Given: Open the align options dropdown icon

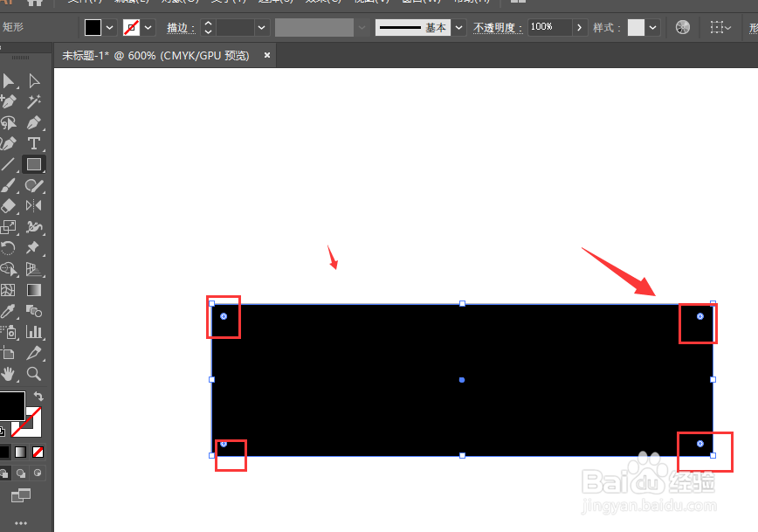Looking at the screenshot, I should [x=720, y=28].
